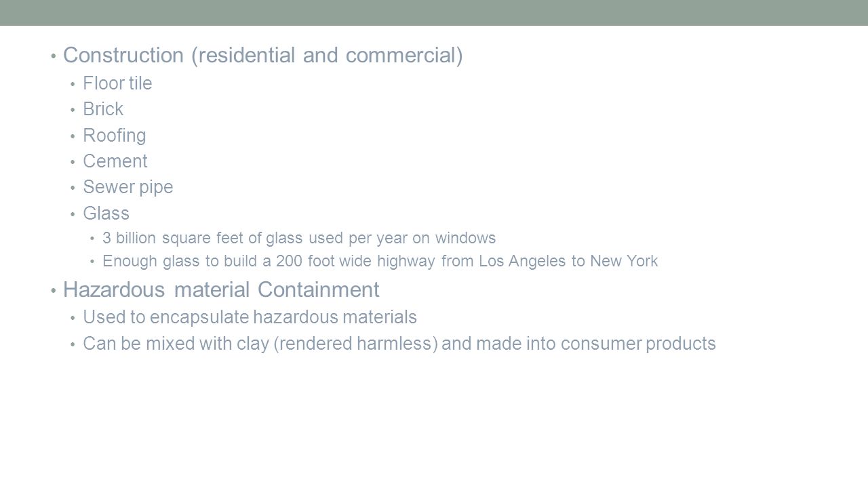Screen dimensions: 868x488
Task: Select the 'Roofing' list entry
Action: [x=115, y=136]
